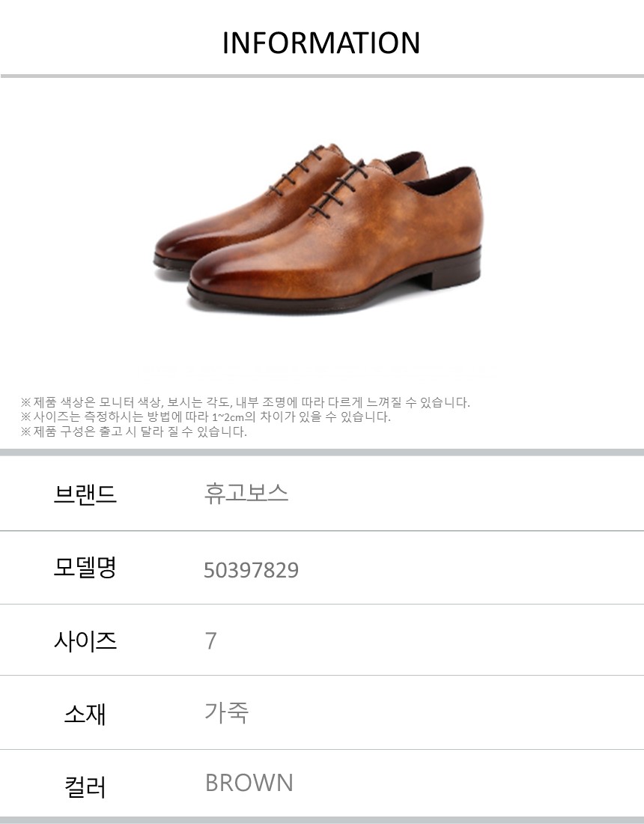Click the monitor color disclaimer note
Screen dimensions: 644x824
[246, 402]
